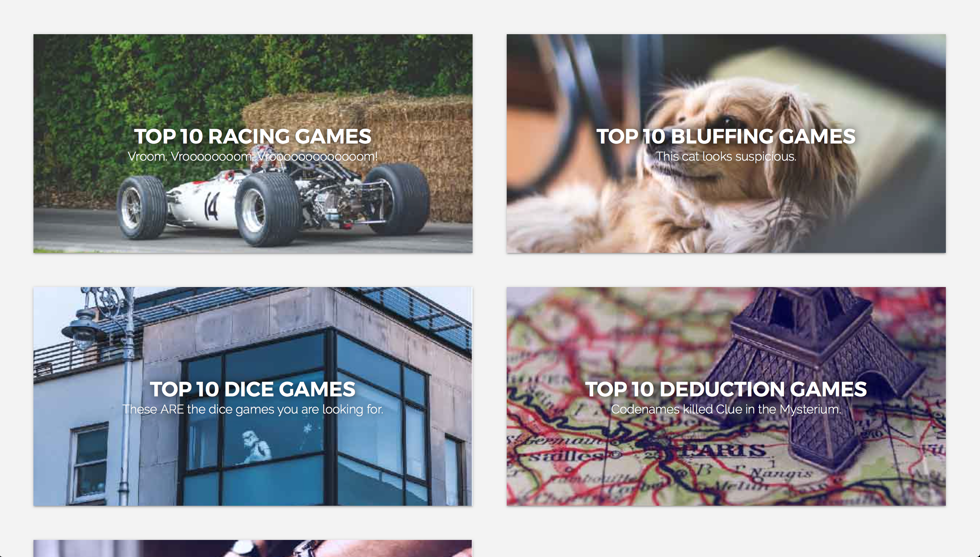Viewport: 980px width, 557px height.
Task: Click the small white-framed window on the building
Action: pos(89,463)
